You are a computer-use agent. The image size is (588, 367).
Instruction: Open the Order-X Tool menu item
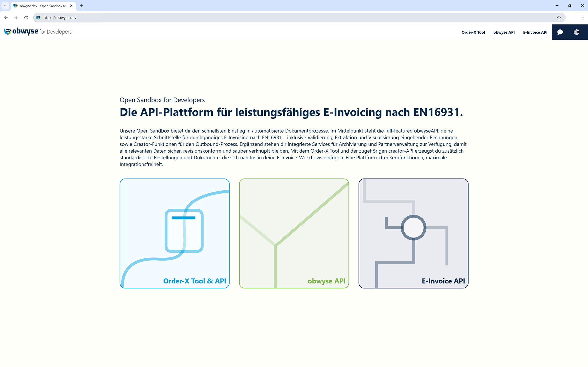click(473, 32)
